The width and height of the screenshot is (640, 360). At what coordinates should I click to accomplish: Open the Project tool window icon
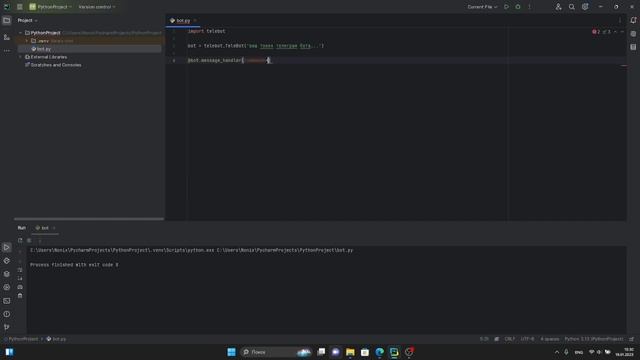(7, 20)
